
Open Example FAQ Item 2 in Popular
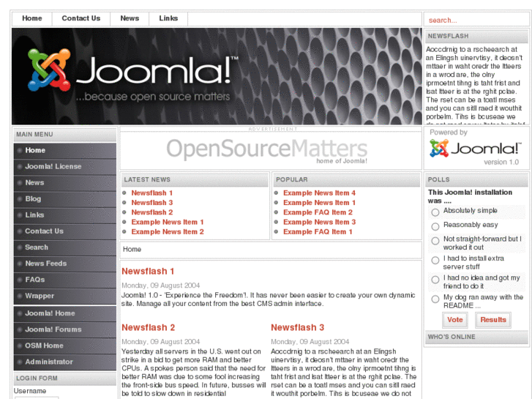pyautogui.click(x=318, y=212)
